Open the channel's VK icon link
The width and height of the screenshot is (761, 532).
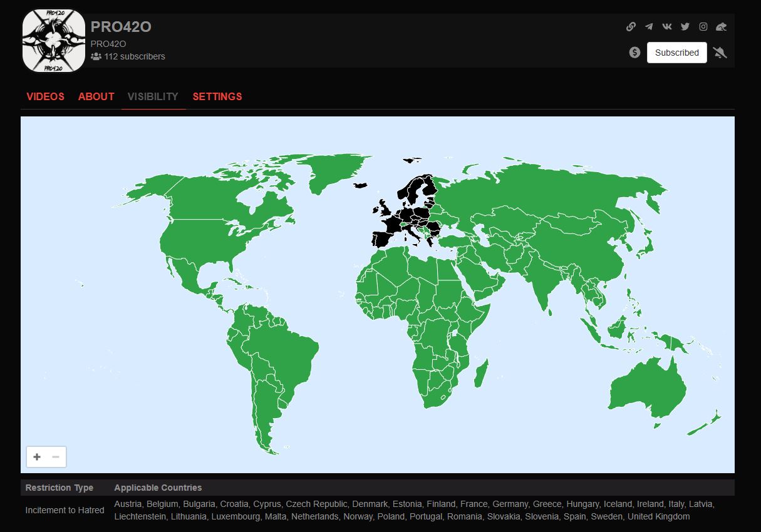click(667, 26)
